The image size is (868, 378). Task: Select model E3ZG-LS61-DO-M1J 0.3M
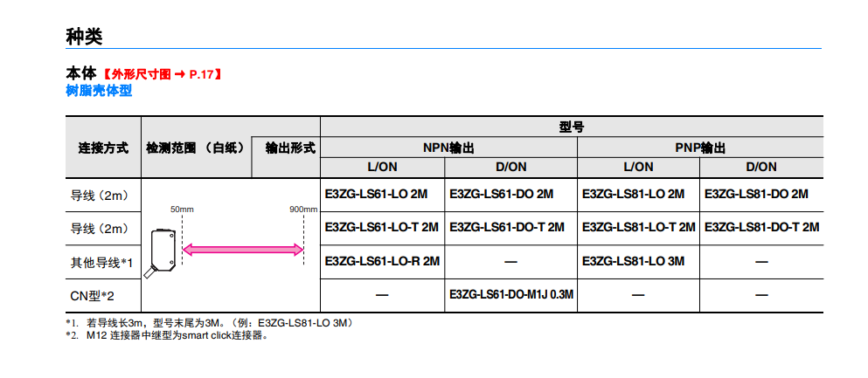[511, 295]
